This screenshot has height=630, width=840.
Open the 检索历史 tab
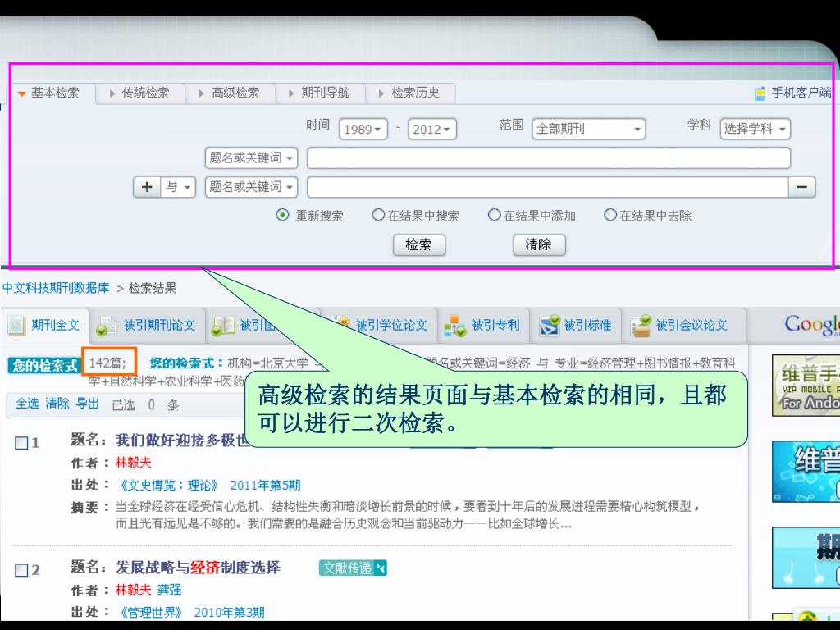(x=410, y=93)
